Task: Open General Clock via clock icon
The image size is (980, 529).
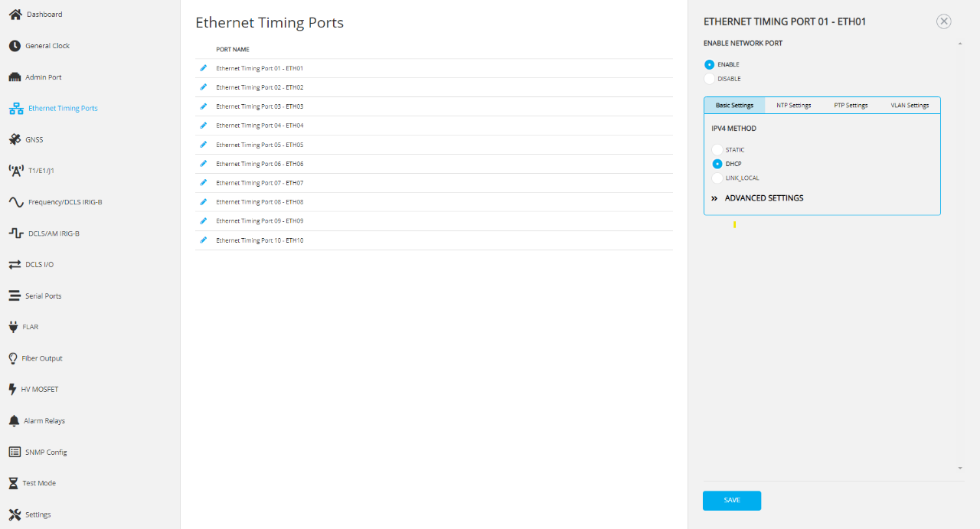Action: click(x=15, y=46)
